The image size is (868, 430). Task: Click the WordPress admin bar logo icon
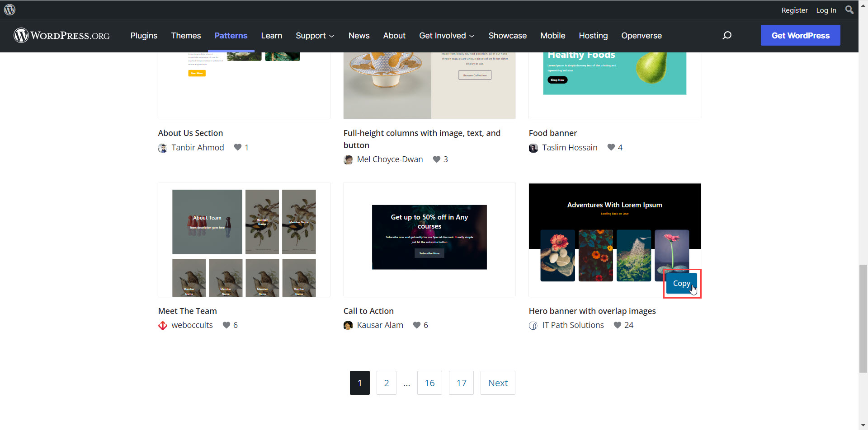[10, 9]
